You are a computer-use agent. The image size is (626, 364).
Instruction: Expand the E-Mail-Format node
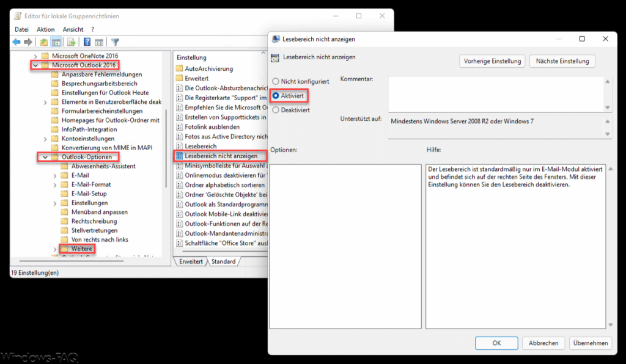(54, 184)
